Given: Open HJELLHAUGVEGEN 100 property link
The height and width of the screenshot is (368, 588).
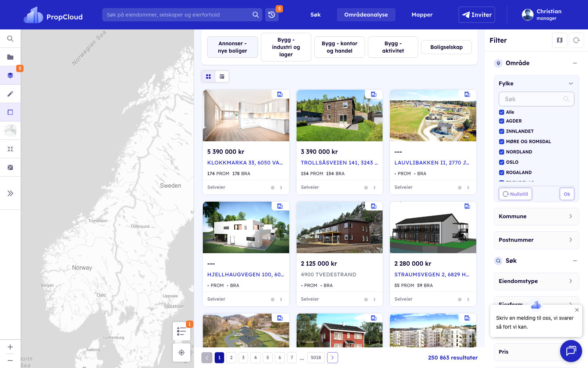Looking at the screenshot, I should (246, 275).
